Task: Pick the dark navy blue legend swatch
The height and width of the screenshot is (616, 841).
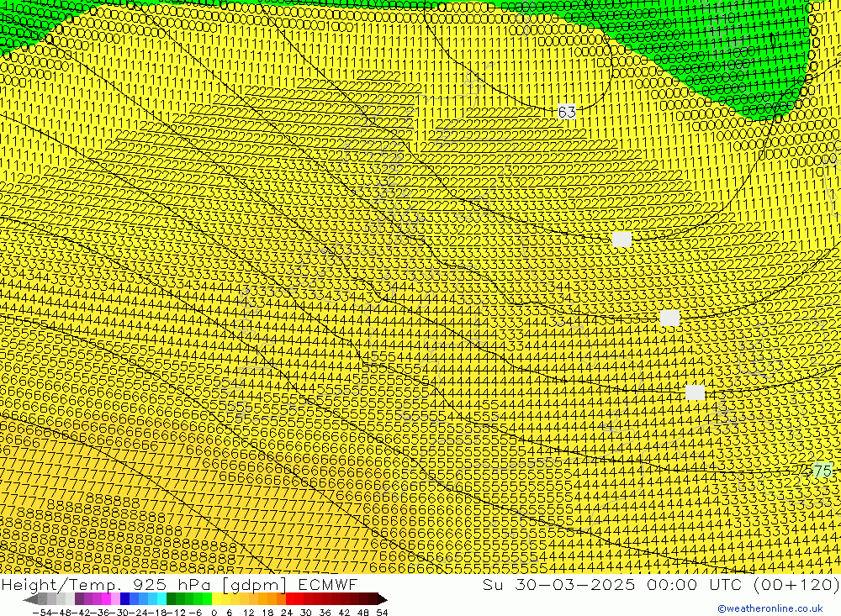Action: (x=124, y=599)
